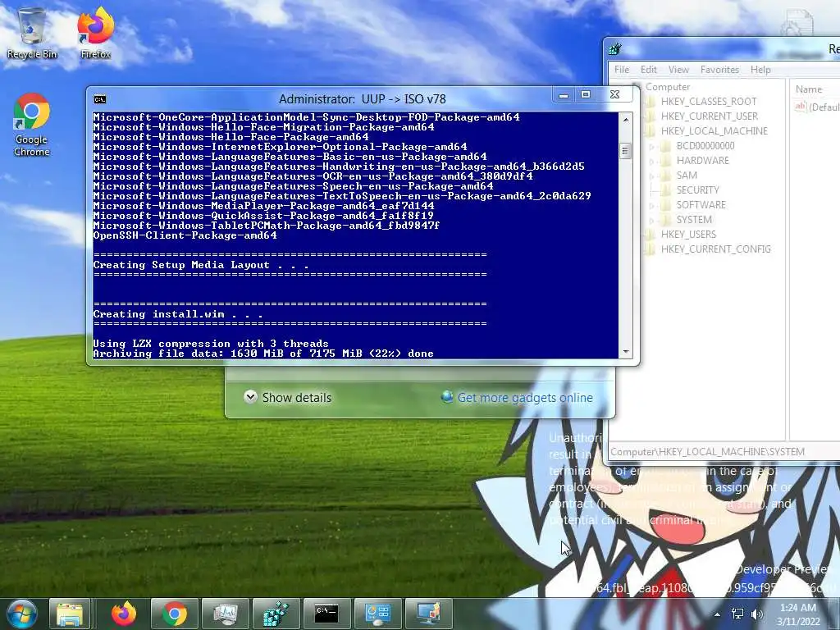This screenshot has width=840, height=630.
Task: Launch Firefox from the desktop shortcut
Action: pos(95,33)
